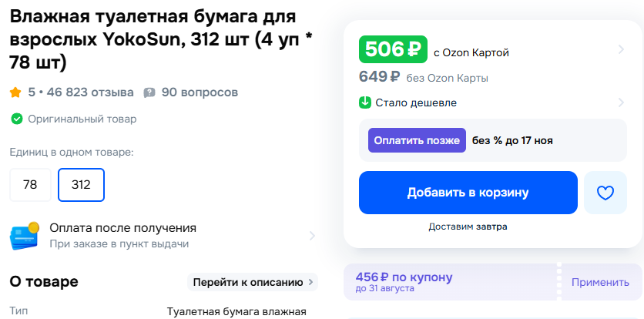
Task: Click the green original product checkmark icon
Action: click(16, 119)
